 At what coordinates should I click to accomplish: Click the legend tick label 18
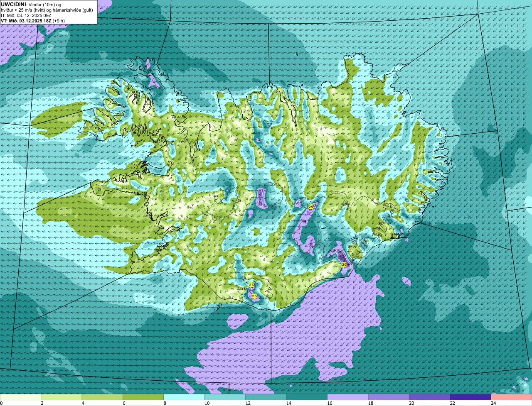[x=370, y=403]
